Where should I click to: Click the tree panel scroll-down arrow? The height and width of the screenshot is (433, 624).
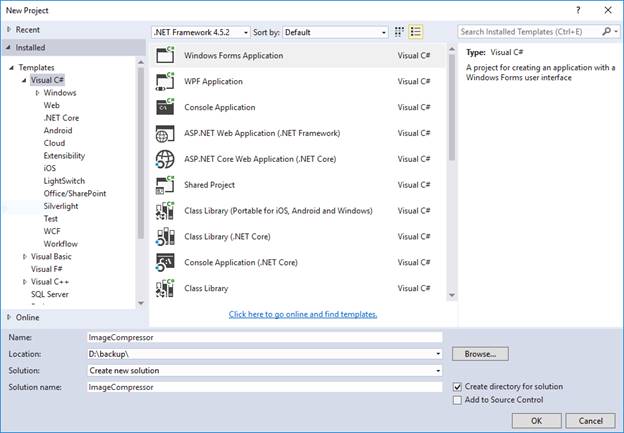click(x=140, y=303)
